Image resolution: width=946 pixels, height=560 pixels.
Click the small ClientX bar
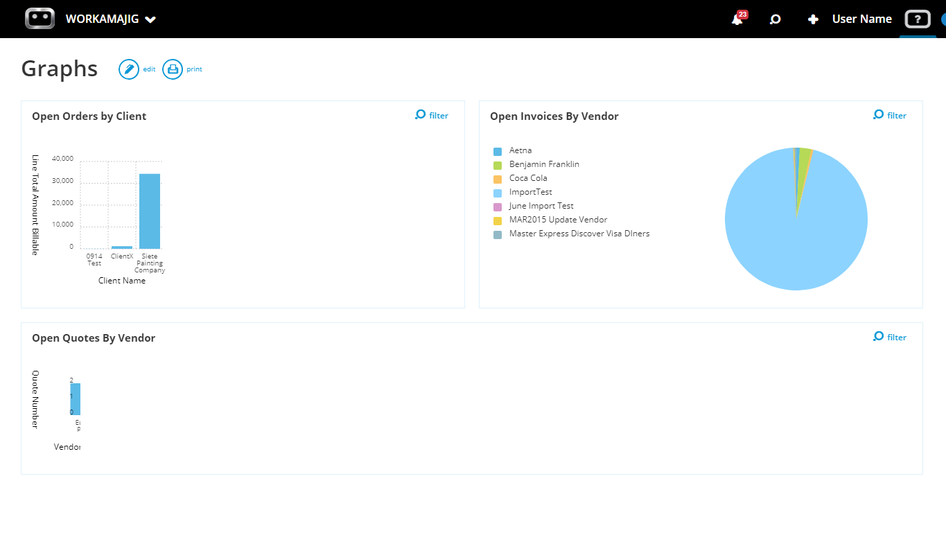pos(122,247)
